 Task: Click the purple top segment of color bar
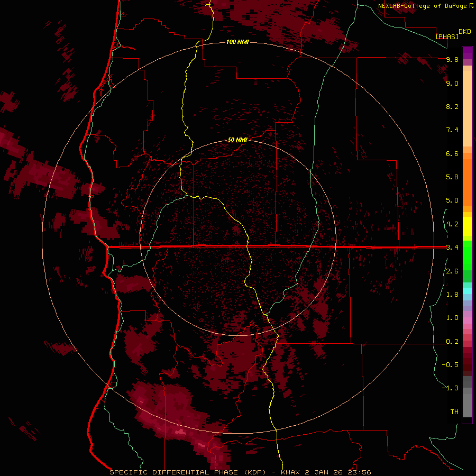[x=467, y=53]
